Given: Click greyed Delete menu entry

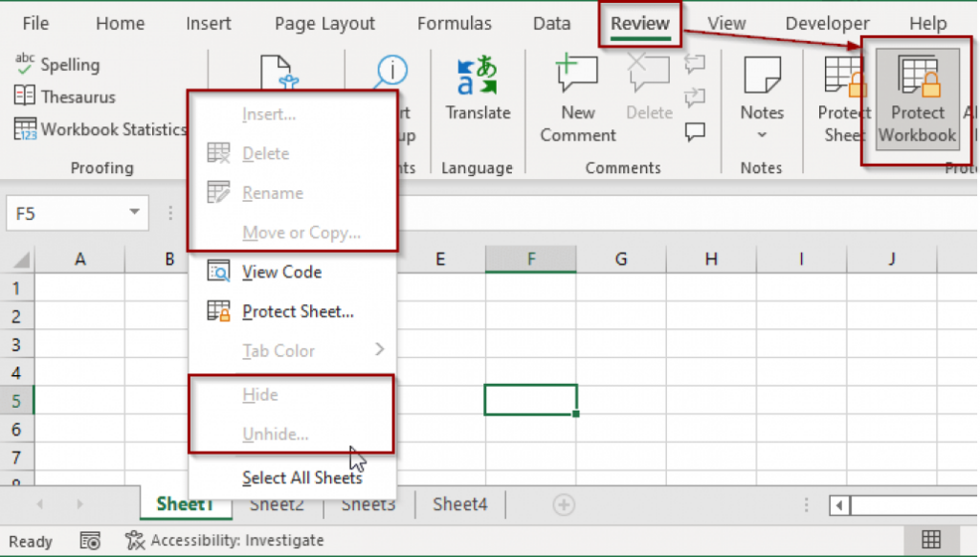Looking at the screenshot, I should pyautogui.click(x=292, y=153).
